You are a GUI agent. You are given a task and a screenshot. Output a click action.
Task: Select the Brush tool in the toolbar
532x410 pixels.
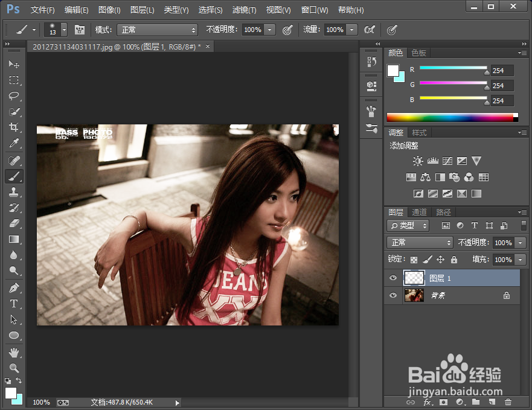point(14,176)
